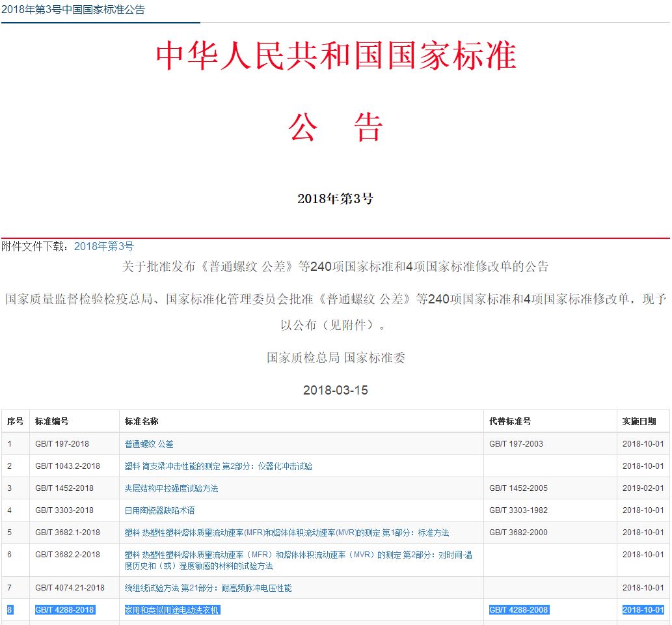Select the GB/T 1452-2005 replaced standard cell
The height and width of the screenshot is (625, 672).
coord(518,488)
